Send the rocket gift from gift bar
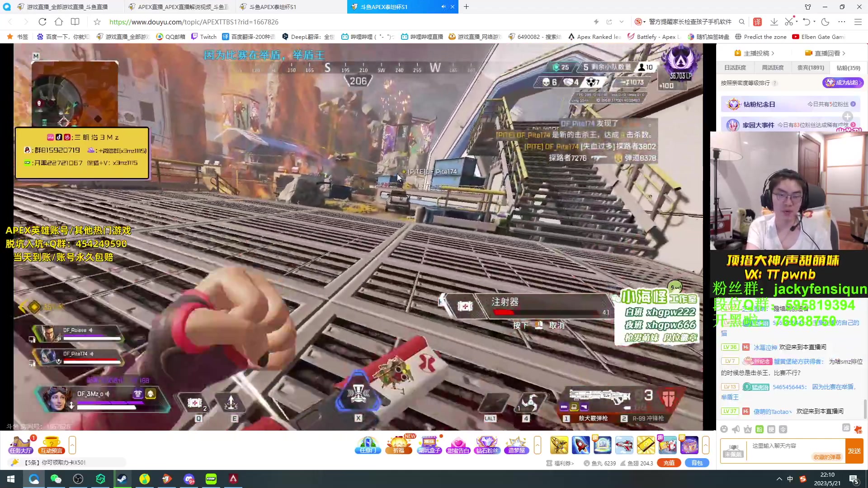 [x=580, y=445]
